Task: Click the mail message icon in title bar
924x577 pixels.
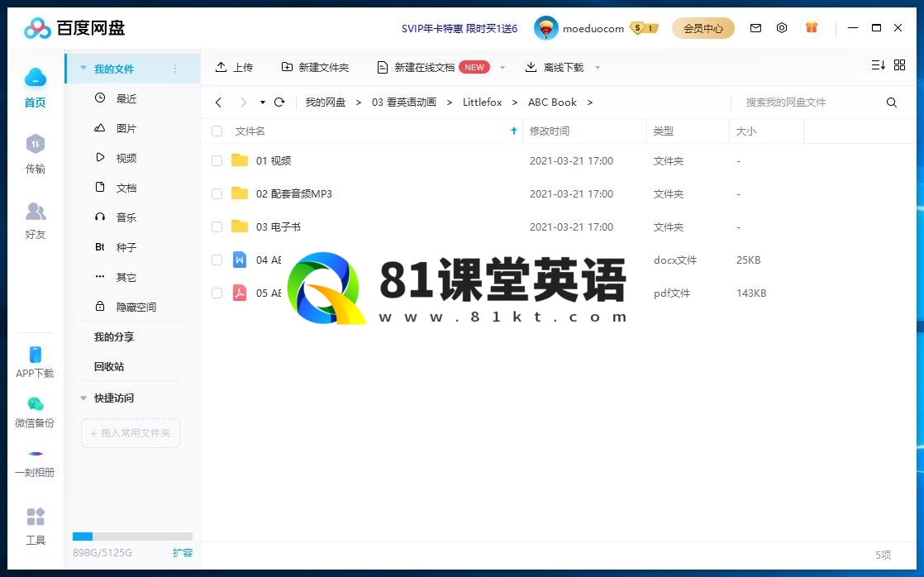Action: click(x=755, y=28)
